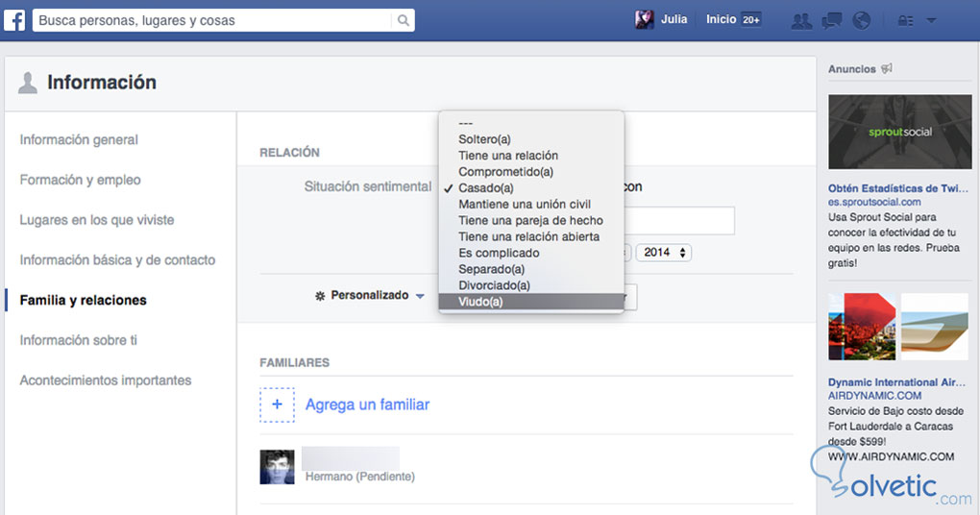Open the Personalizado privacy dropdown
Viewport: 980px width, 515px height.
(x=370, y=296)
